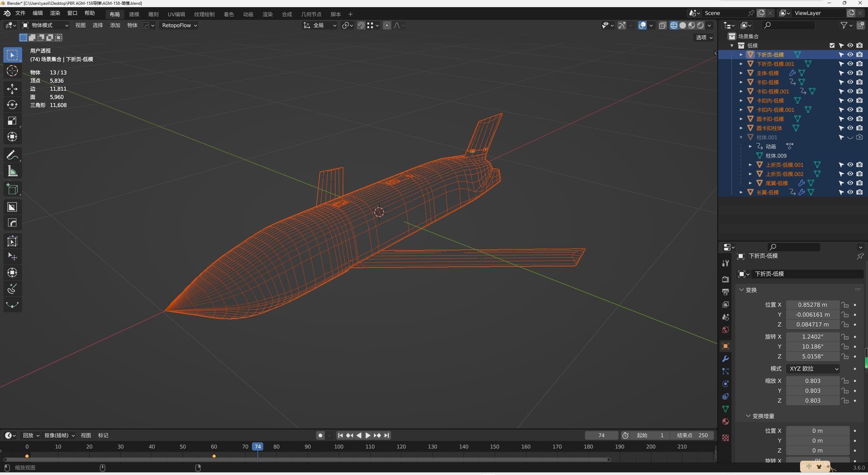Toggle X-ray view in viewport header
This screenshot has width=868, height=475.
663,25
